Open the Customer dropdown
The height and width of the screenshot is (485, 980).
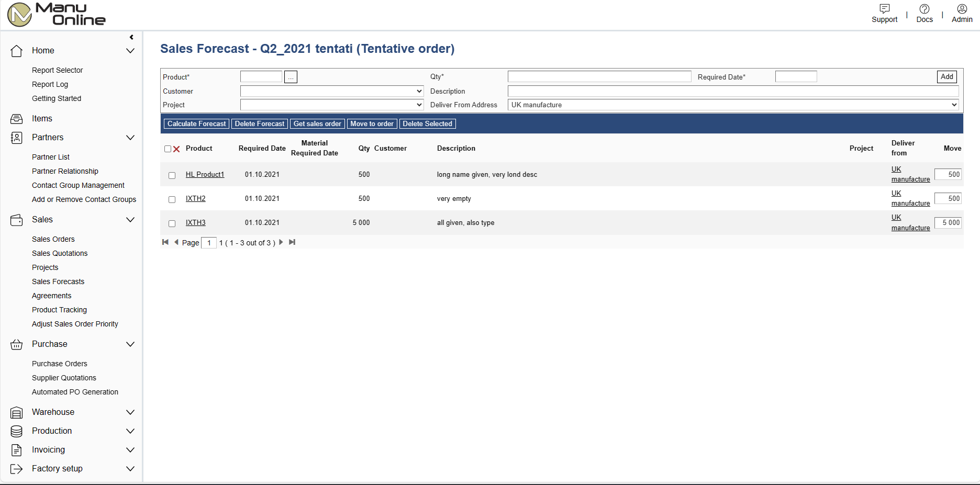332,91
